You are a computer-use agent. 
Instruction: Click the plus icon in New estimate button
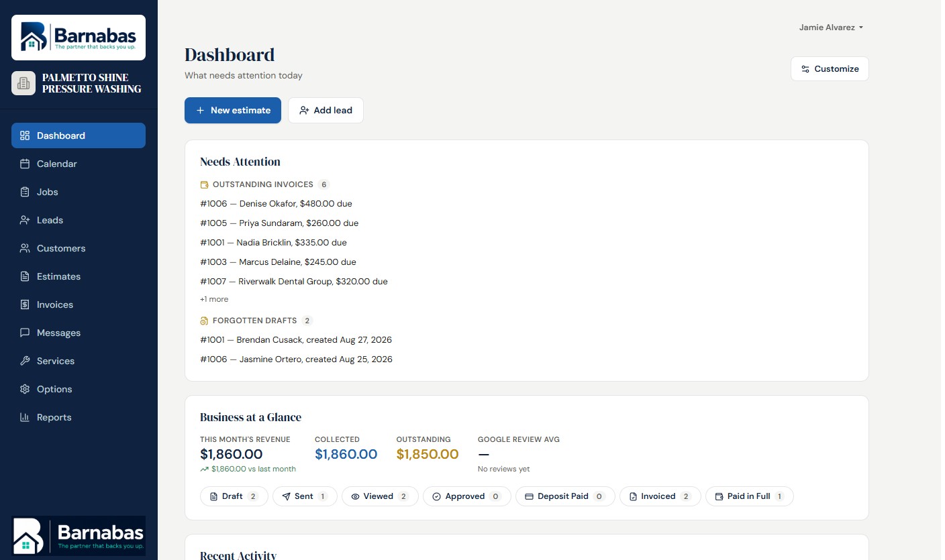[x=200, y=110]
